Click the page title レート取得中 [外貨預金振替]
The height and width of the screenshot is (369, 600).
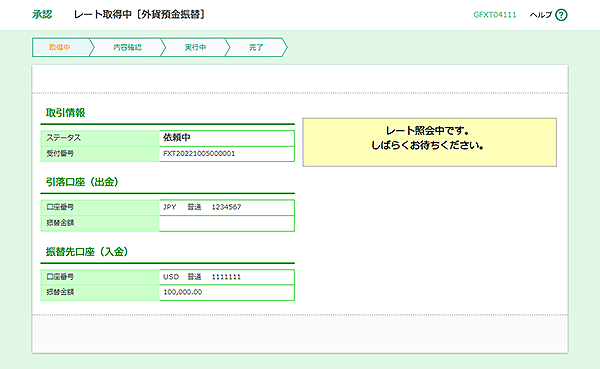(140, 15)
